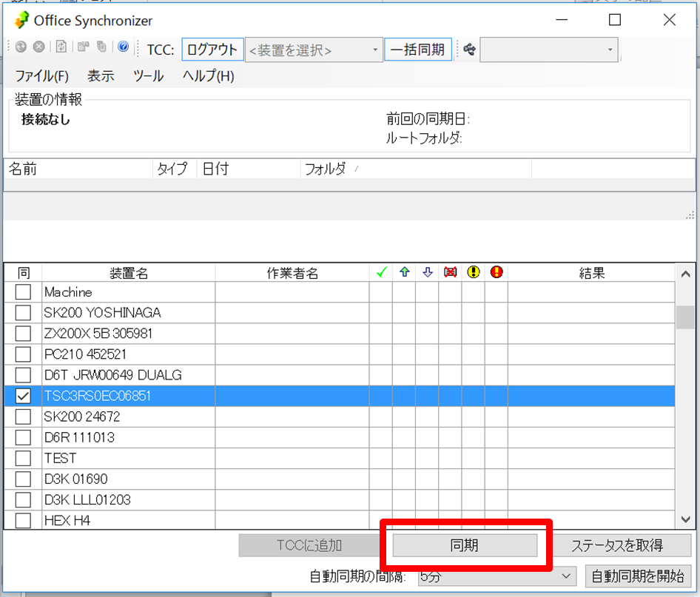Click the blue help question mark icon
The height and width of the screenshot is (597, 700).
tap(123, 47)
